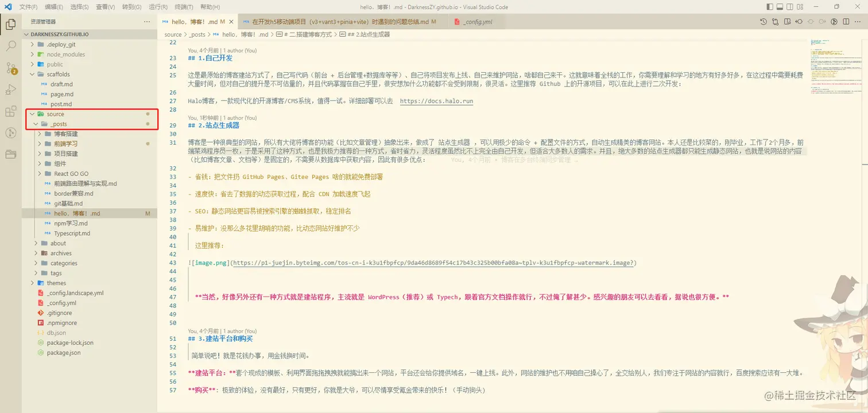
Task: Collapse the _posts folder
Action: click(89, 124)
